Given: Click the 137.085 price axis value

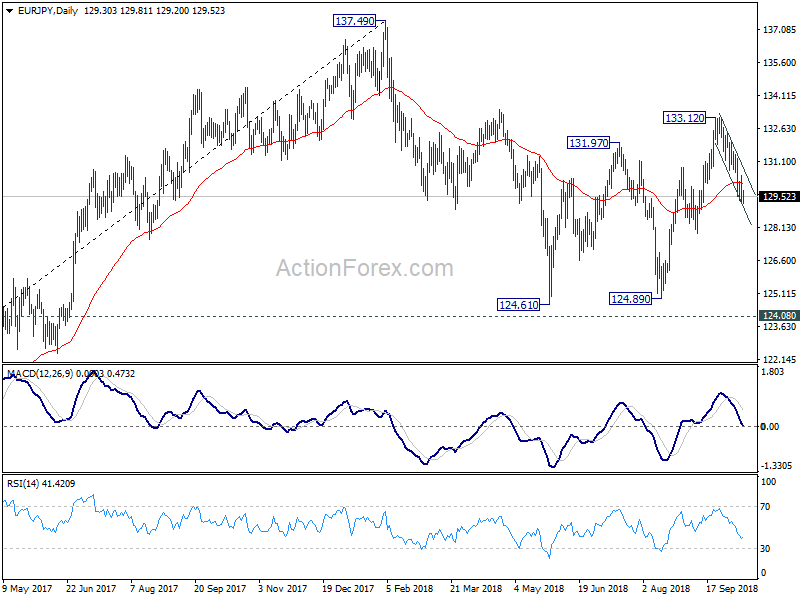Looking at the screenshot, I should pyautogui.click(x=779, y=30).
